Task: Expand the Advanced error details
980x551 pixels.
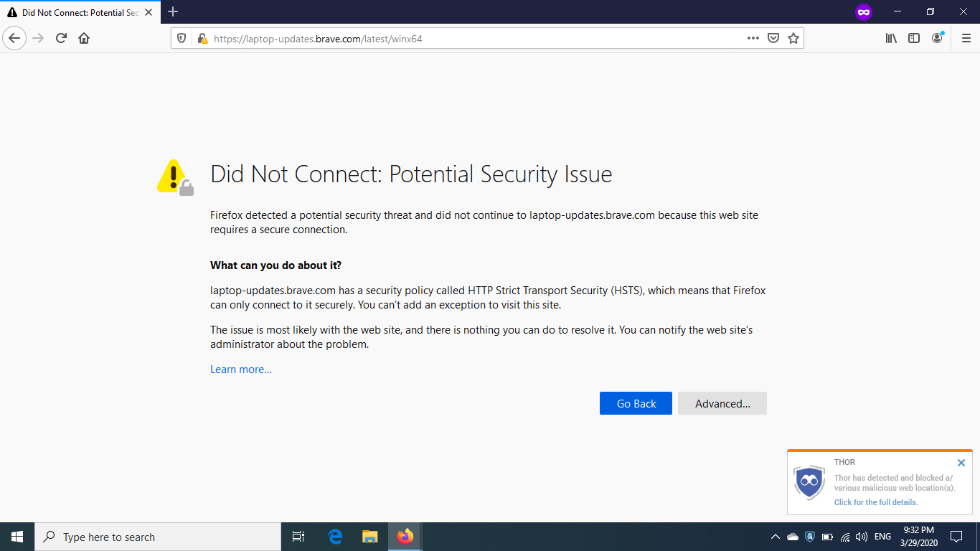Action: (722, 403)
